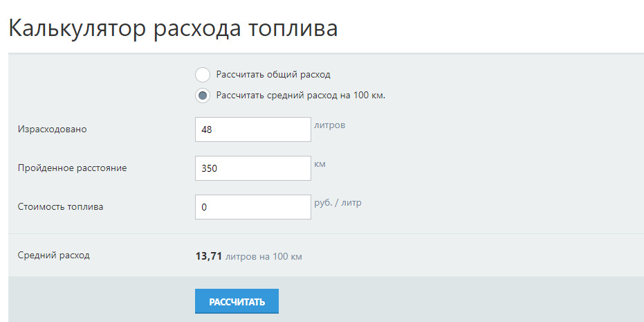Focus the "Стоимость топлива" input field containing 0
644x322 pixels.
coord(252,207)
